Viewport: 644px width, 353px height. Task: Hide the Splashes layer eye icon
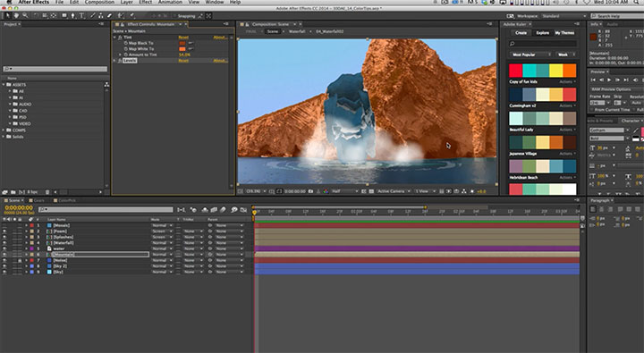(4, 237)
